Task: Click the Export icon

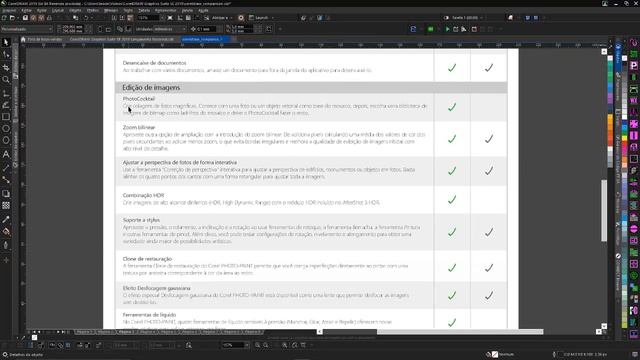Action: 122,18
